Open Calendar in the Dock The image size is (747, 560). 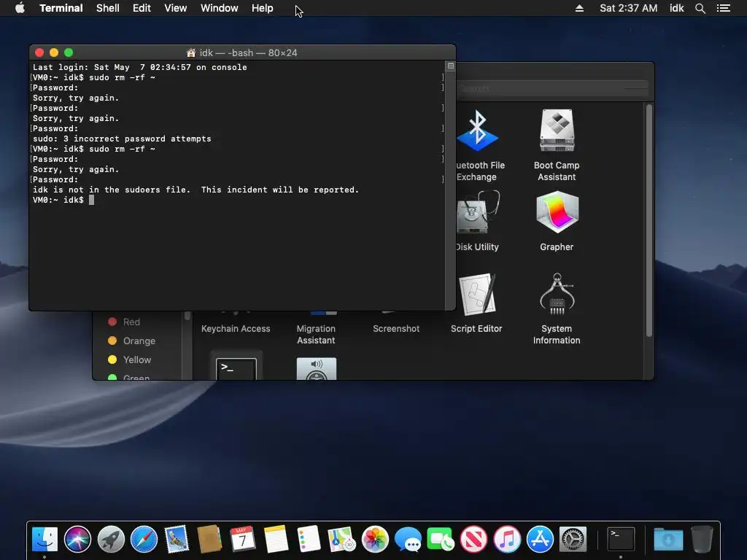click(x=242, y=539)
